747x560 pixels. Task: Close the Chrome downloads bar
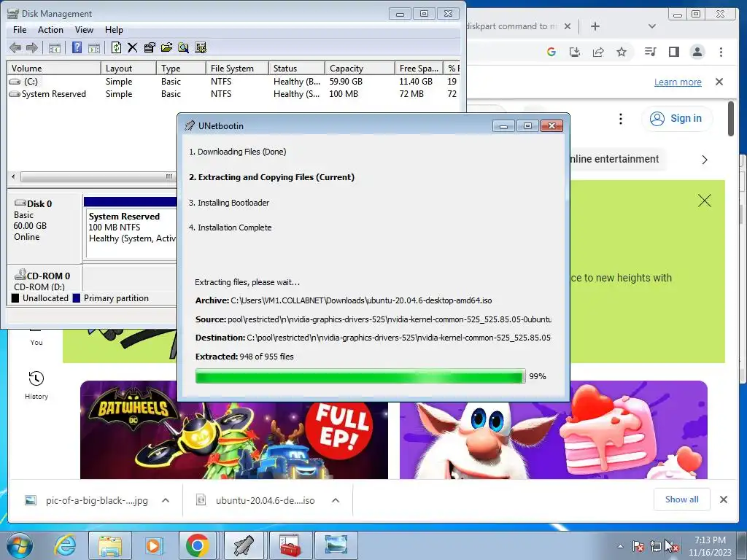tap(723, 499)
